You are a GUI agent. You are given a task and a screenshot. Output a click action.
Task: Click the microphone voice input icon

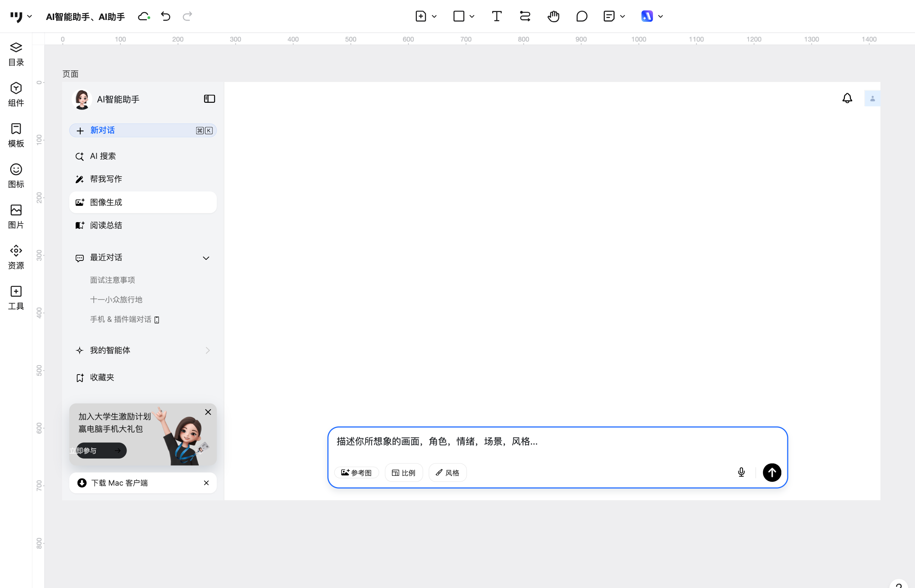point(741,472)
